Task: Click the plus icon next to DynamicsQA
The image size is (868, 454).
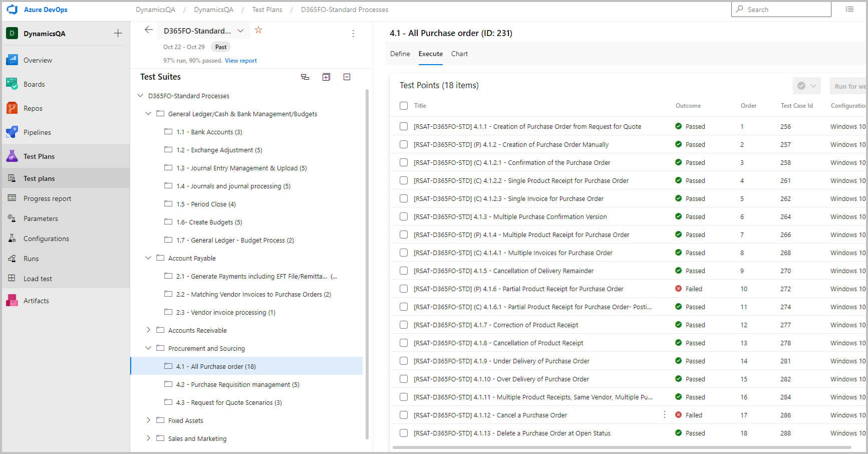Action: (118, 34)
